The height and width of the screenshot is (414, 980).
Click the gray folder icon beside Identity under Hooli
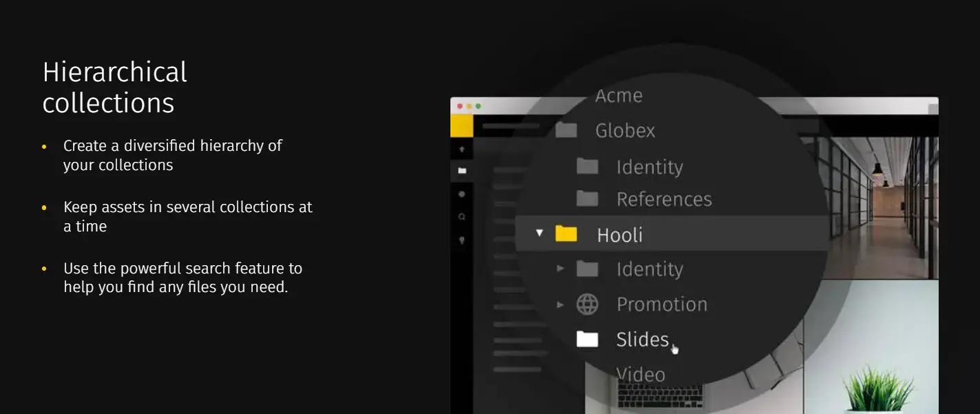point(587,269)
